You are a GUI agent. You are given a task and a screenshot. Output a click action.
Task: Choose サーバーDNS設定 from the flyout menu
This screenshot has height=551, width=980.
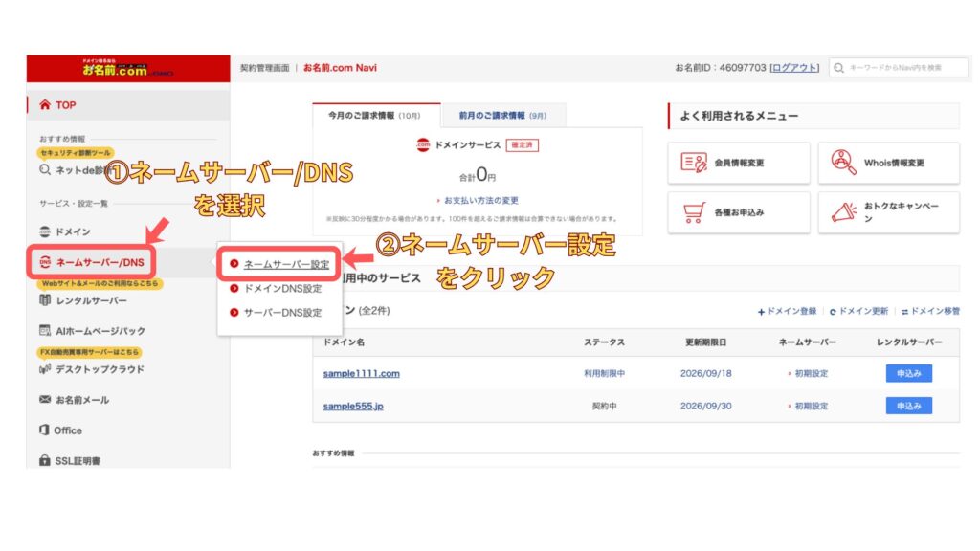(x=282, y=313)
